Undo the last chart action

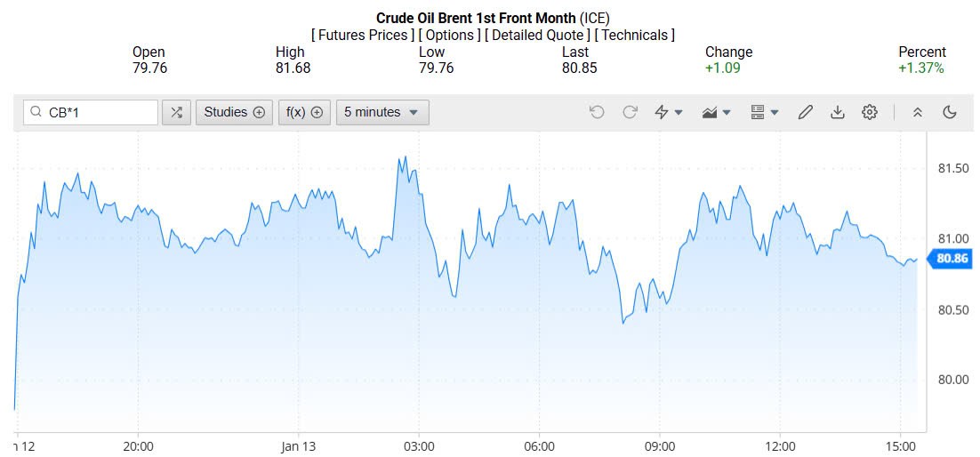tap(597, 112)
